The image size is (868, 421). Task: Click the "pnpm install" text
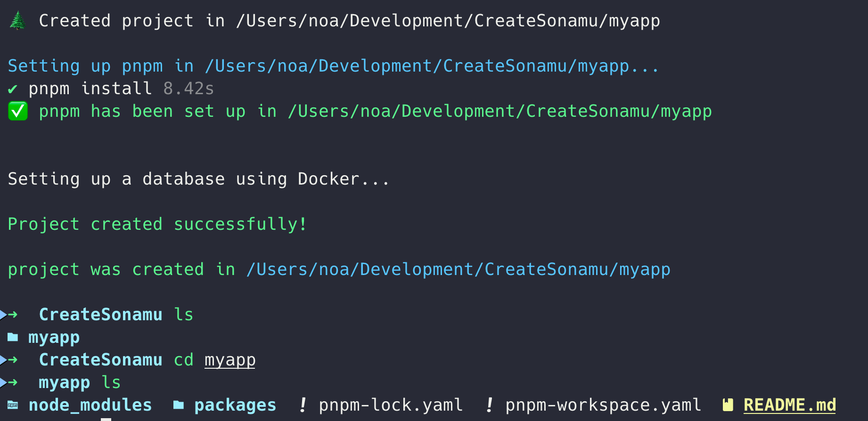[90, 89]
